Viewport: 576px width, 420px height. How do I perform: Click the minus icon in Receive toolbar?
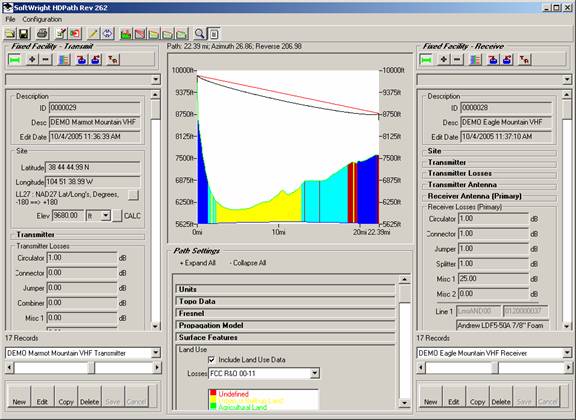pos(457,60)
